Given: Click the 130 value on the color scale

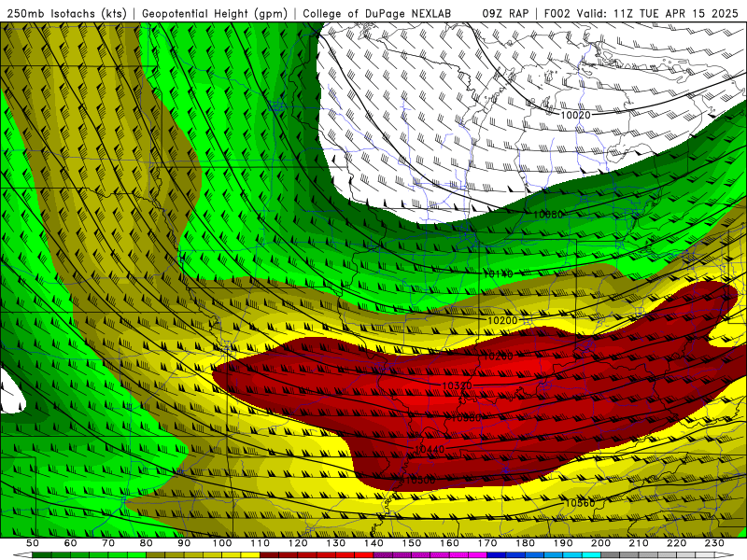Looking at the screenshot, I should pyautogui.click(x=335, y=543).
